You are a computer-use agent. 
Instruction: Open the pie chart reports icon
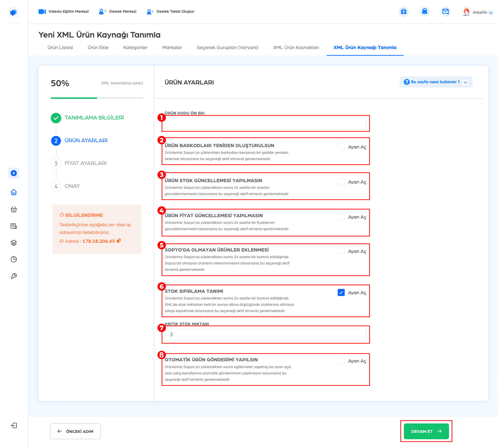coord(14,259)
